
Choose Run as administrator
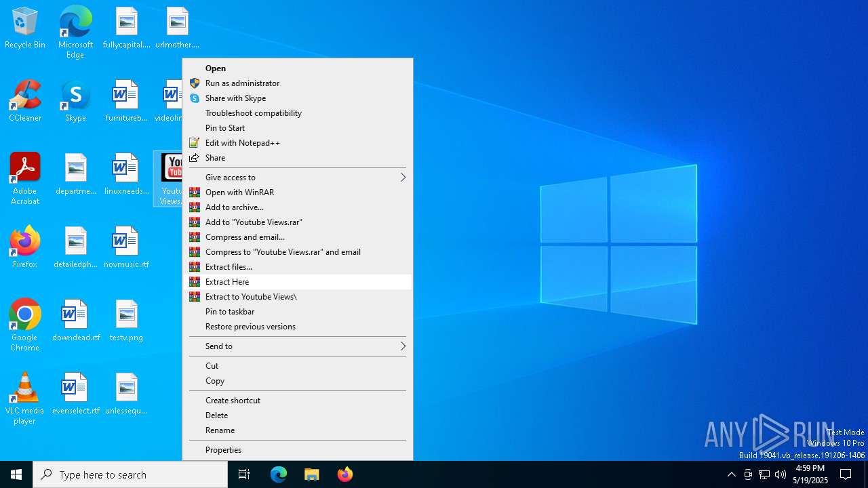point(298,83)
